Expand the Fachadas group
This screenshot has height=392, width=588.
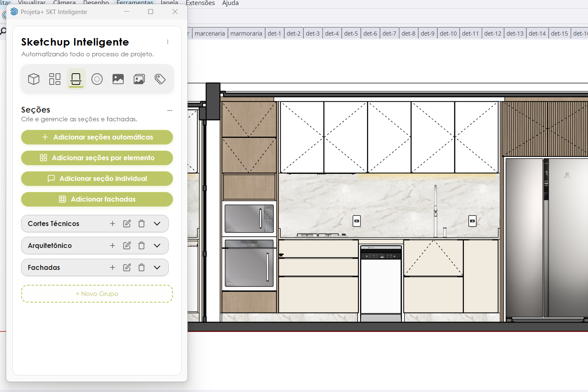click(157, 267)
